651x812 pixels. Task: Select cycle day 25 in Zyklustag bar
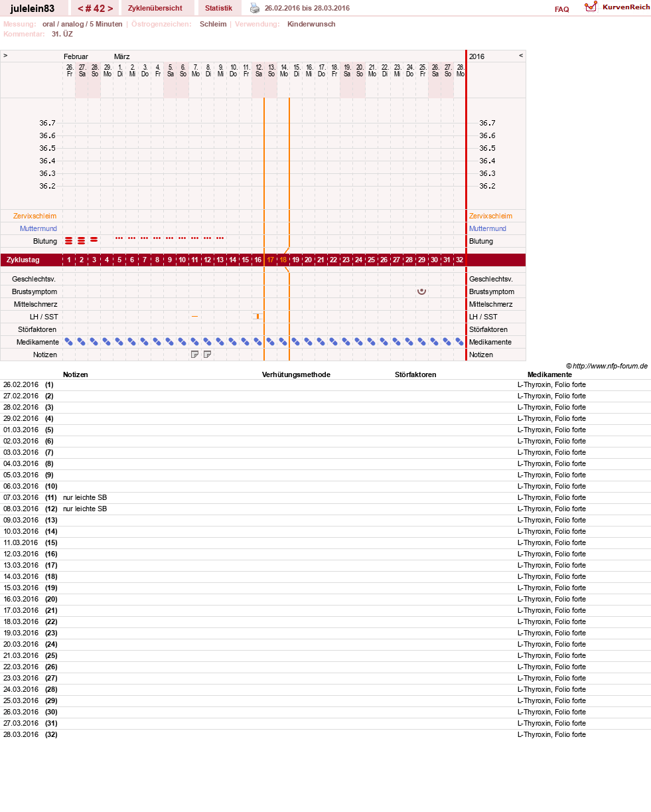point(371,260)
